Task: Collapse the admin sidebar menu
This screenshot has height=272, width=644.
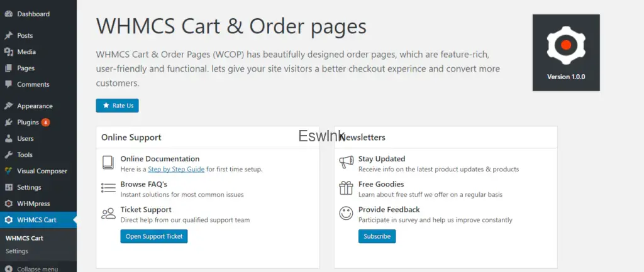Action: pos(31,269)
